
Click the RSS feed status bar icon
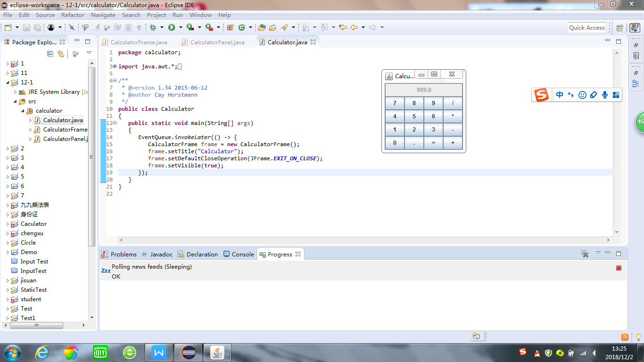(625, 337)
